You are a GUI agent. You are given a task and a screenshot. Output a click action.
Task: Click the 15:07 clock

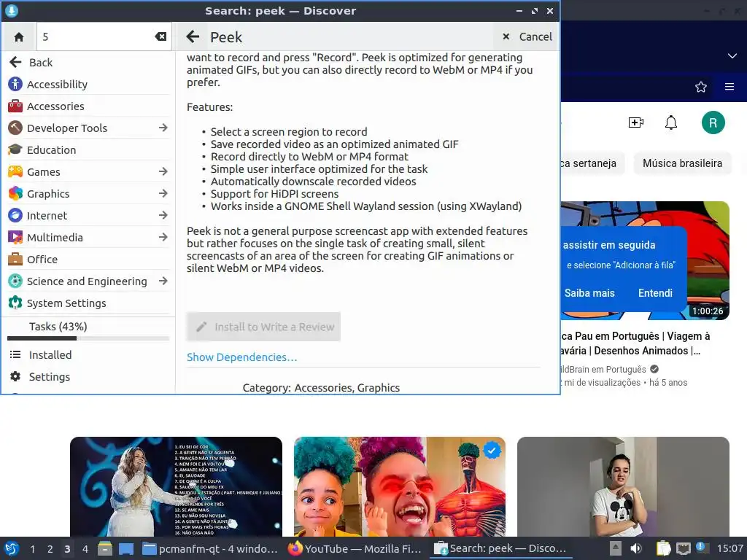click(x=729, y=548)
